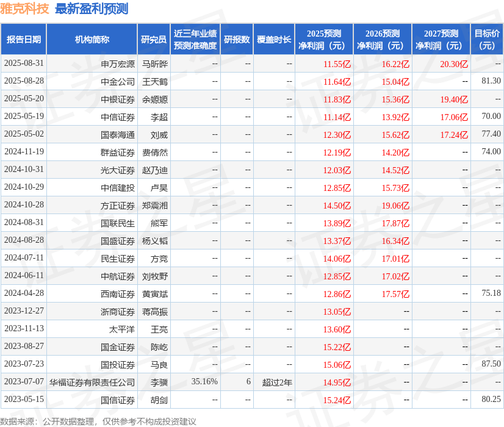Click institution 申万宏源
Screen dimensions: 504x427
pyautogui.click(x=118, y=64)
